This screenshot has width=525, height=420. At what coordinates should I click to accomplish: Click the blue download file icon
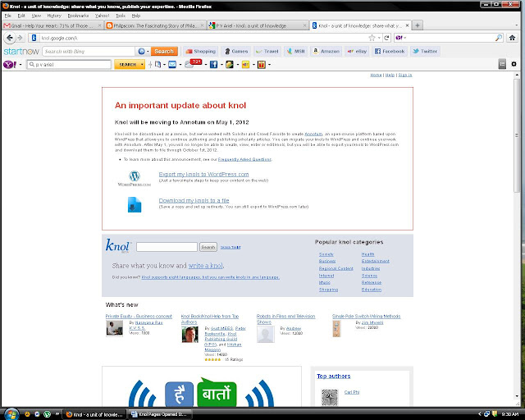(135, 204)
